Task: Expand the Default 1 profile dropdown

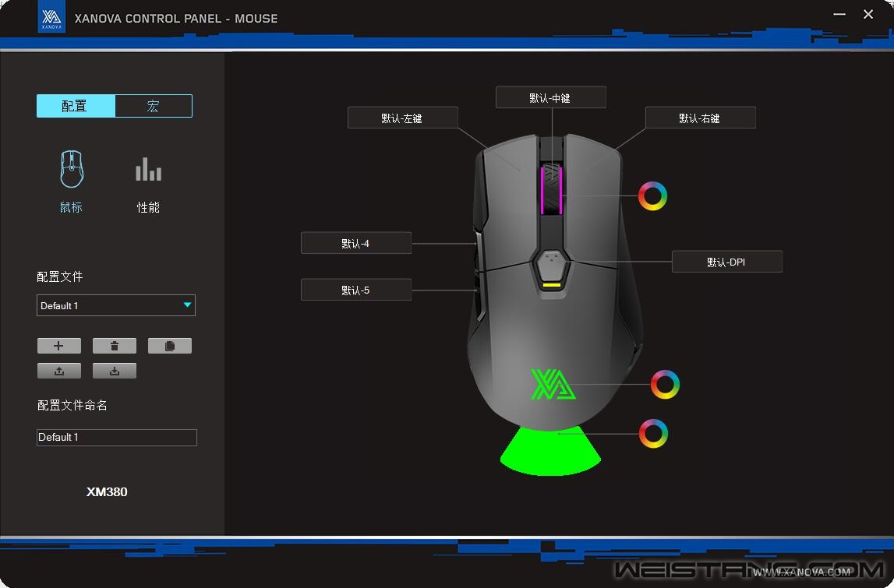Action: point(115,305)
